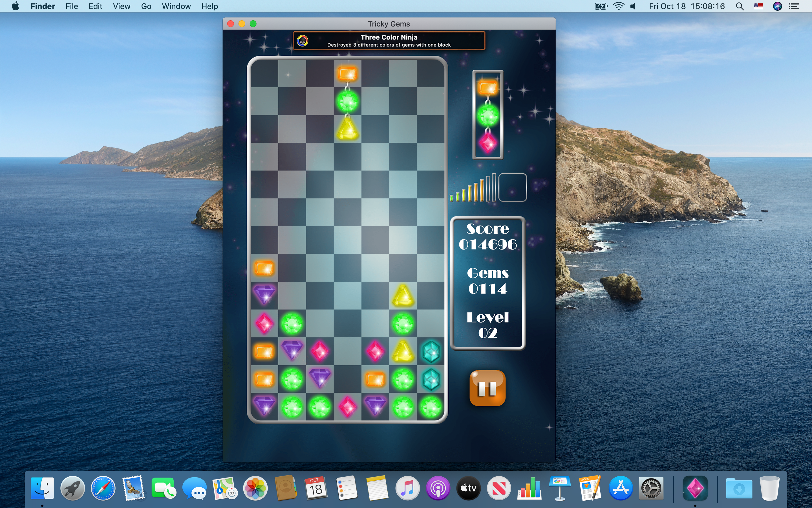Open News from the Dock

[499, 488]
